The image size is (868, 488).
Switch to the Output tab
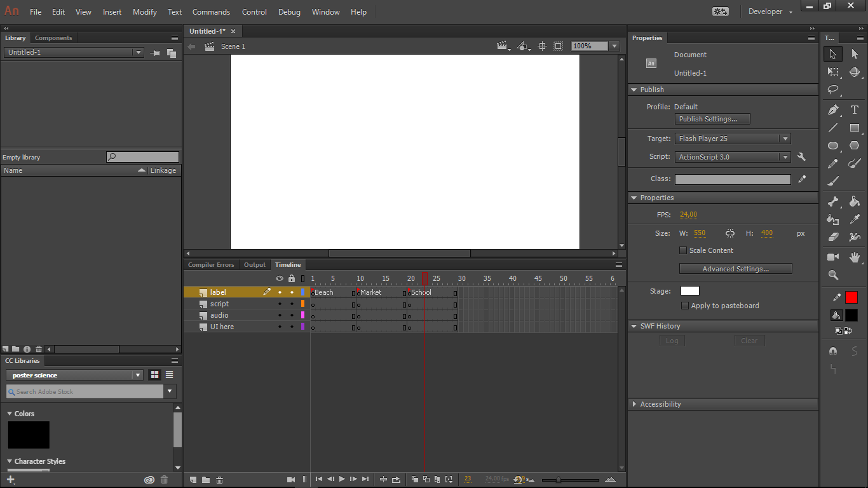click(x=255, y=265)
